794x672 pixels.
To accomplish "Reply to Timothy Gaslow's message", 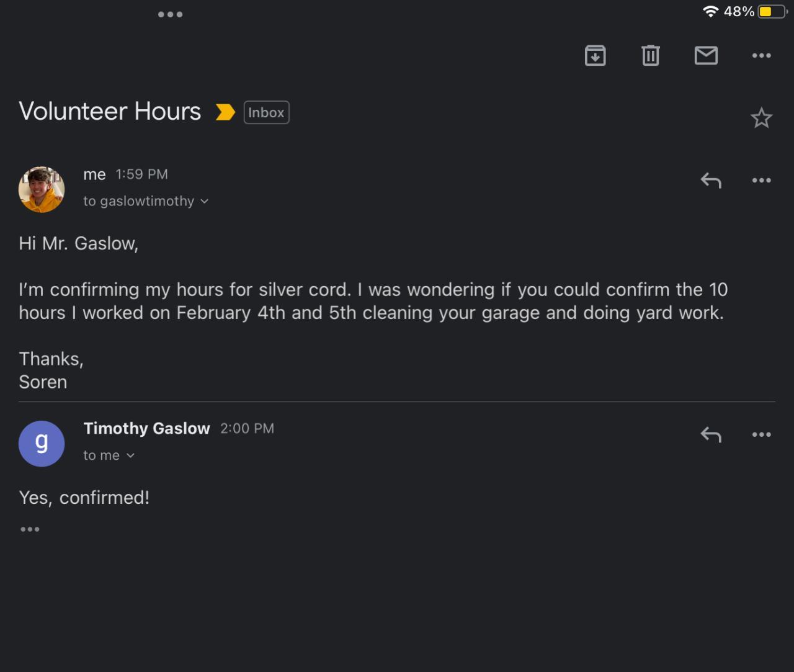I will coord(711,434).
